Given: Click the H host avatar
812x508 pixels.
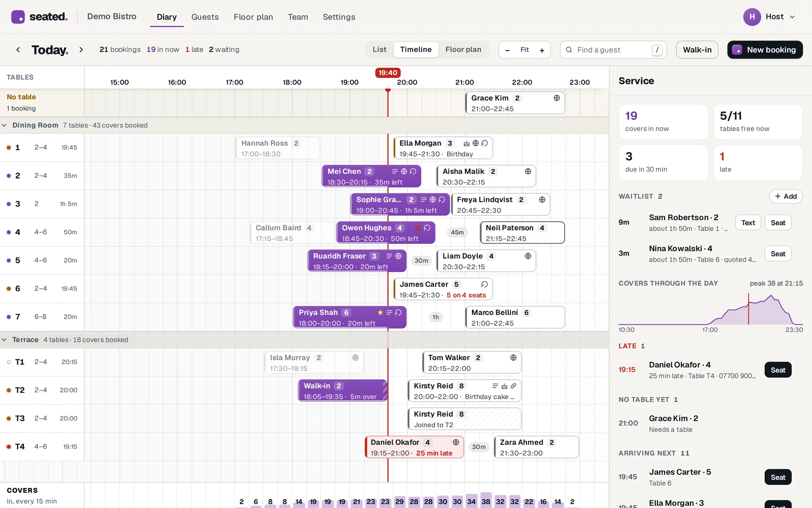Looking at the screenshot, I should point(752,17).
